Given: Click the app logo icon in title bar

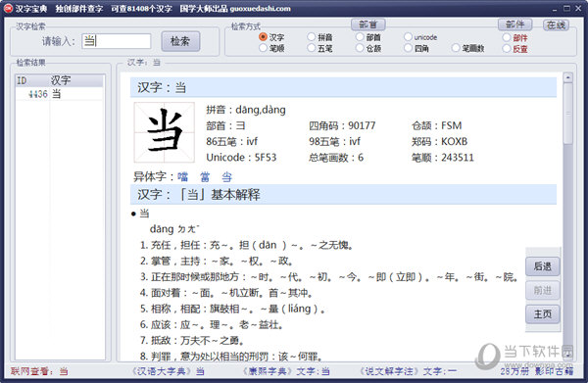Looking at the screenshot, I should coord(8,8).
